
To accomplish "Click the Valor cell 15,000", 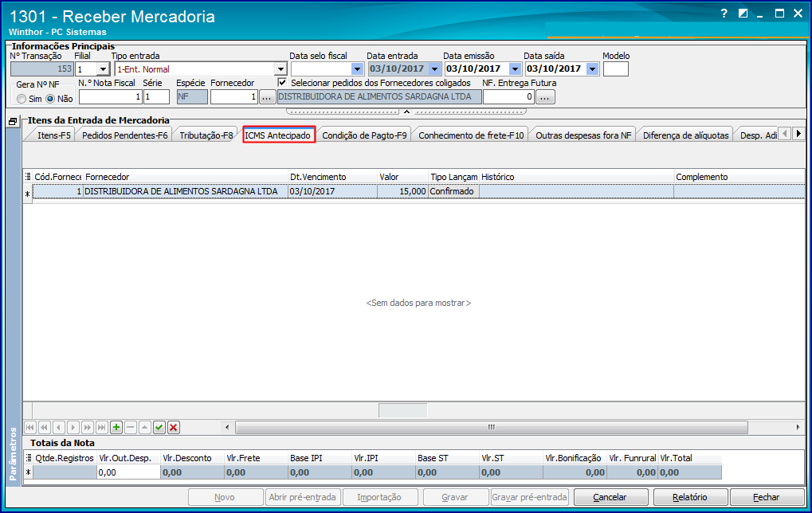I will tap(402, 191).
